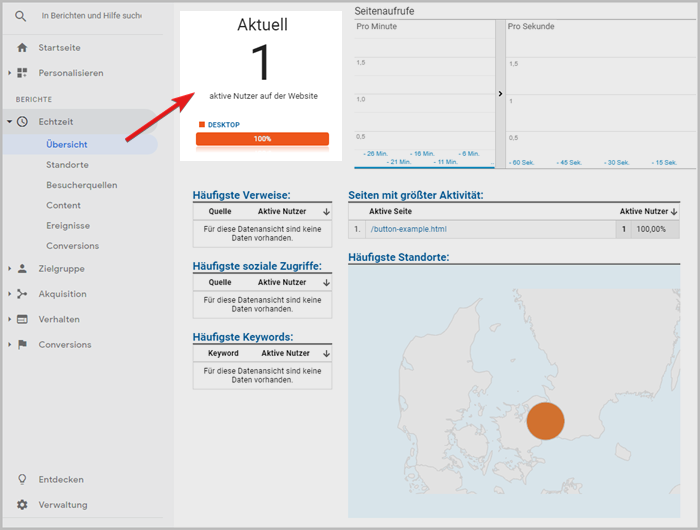Open Entdecken in sidebar
The image size is (700, 530).
pos(61,479)
